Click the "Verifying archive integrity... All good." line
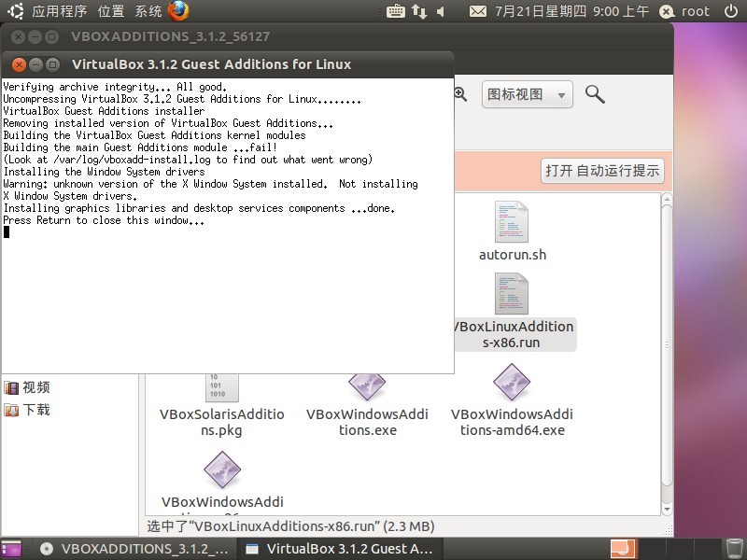The image size is (747, 560). coord(115,87)
